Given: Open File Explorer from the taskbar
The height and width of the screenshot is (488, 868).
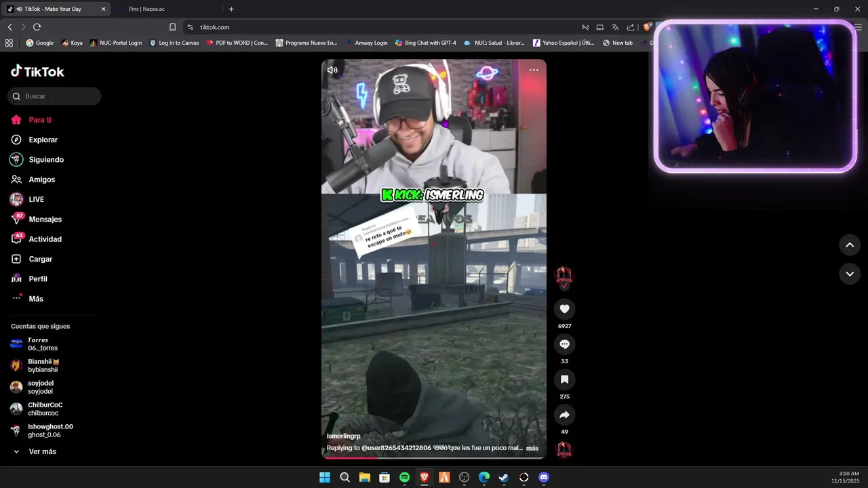Looking at the screenshot, I should tap(365, 477).
